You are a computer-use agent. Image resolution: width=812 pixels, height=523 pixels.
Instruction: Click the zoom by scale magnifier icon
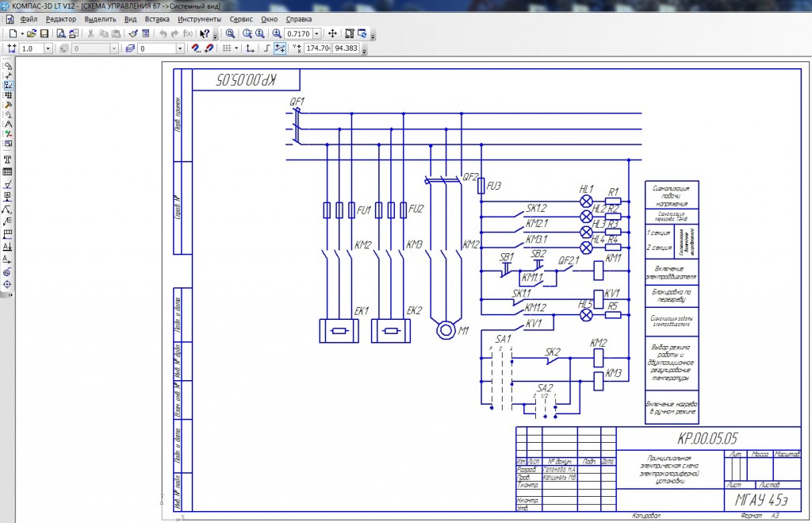click(277, 33)
